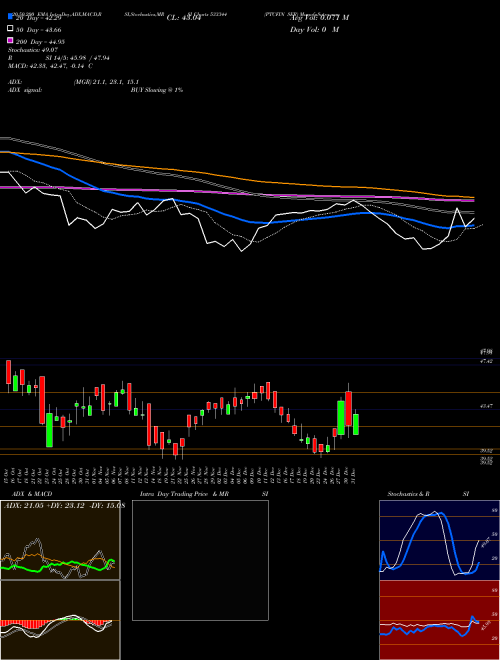The image size is (500, 660).
Task: Click the 'ADX & MACD' panel title
Action: 32,494
